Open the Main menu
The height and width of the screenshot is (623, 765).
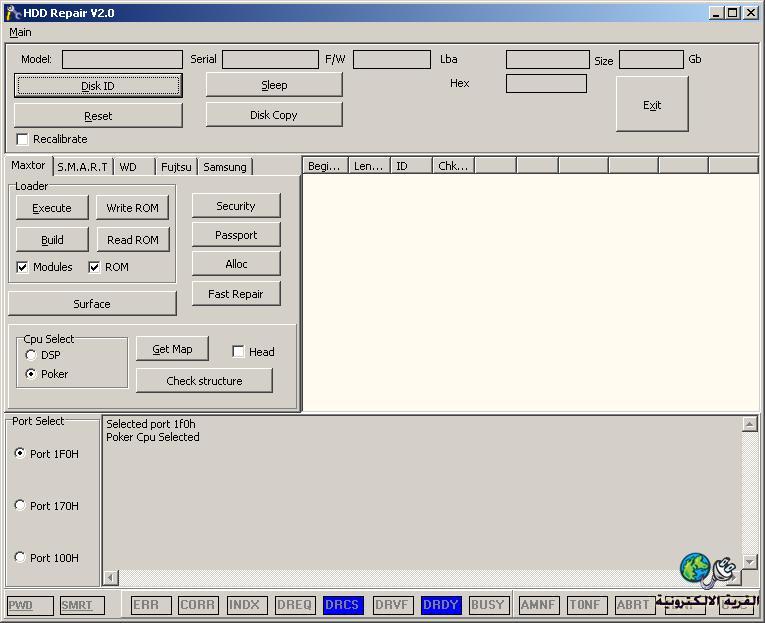[20, 32]
